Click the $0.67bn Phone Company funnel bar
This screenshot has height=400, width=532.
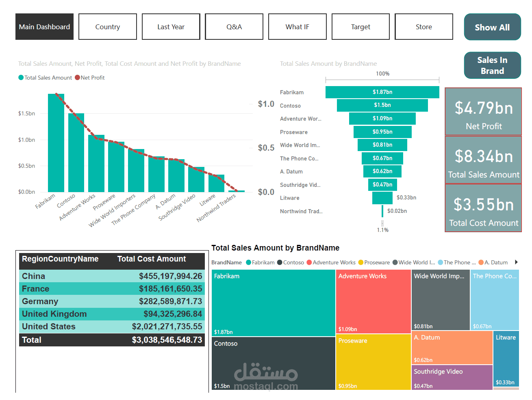coord(382,158)
